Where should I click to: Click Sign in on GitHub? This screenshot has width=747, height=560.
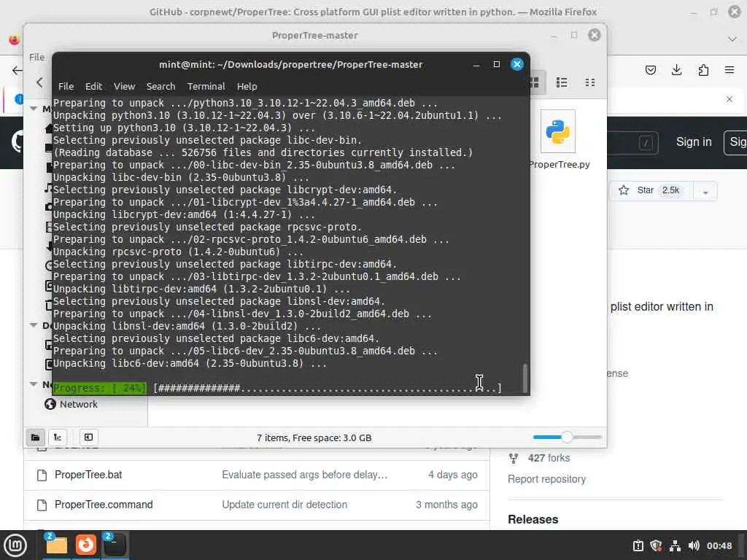(694, 142)
